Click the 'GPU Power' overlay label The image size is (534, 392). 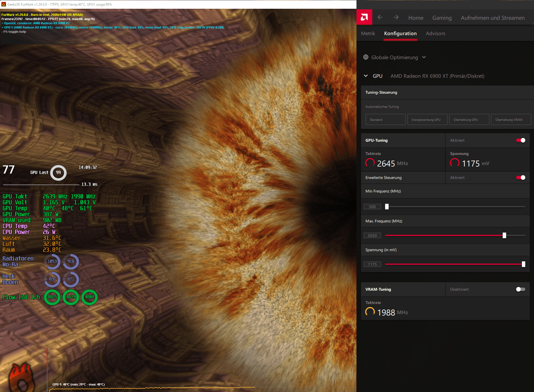16,214
